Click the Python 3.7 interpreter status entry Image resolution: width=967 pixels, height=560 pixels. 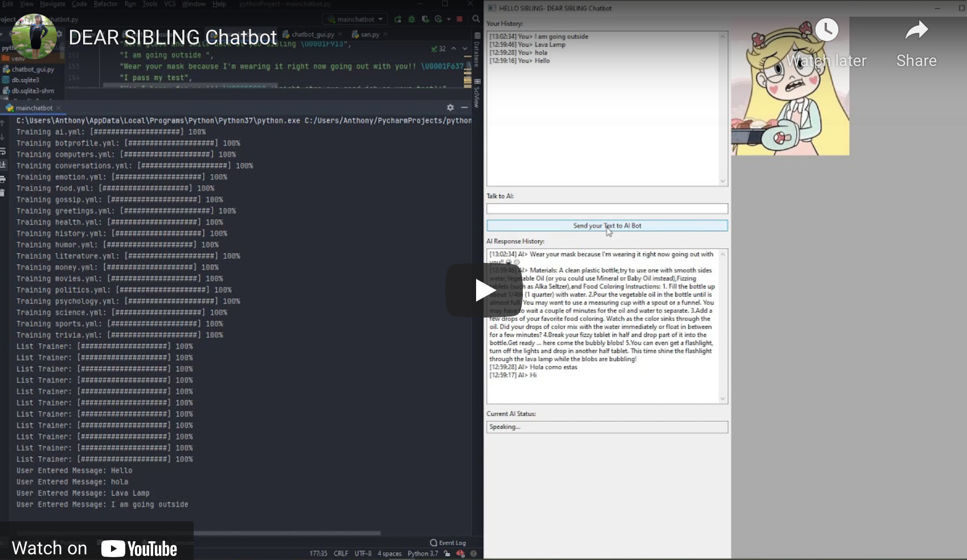click(423, 554)
